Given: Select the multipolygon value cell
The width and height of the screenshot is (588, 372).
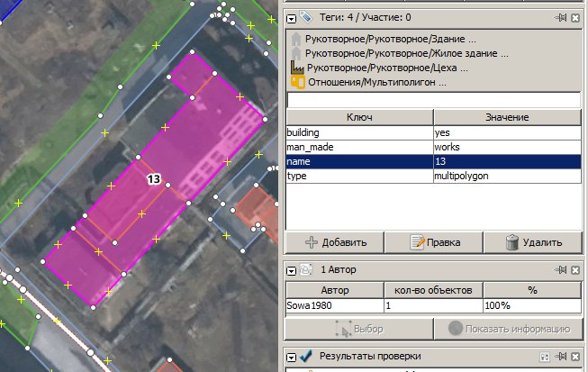Looking at the screenshot, I should (507, 176).
